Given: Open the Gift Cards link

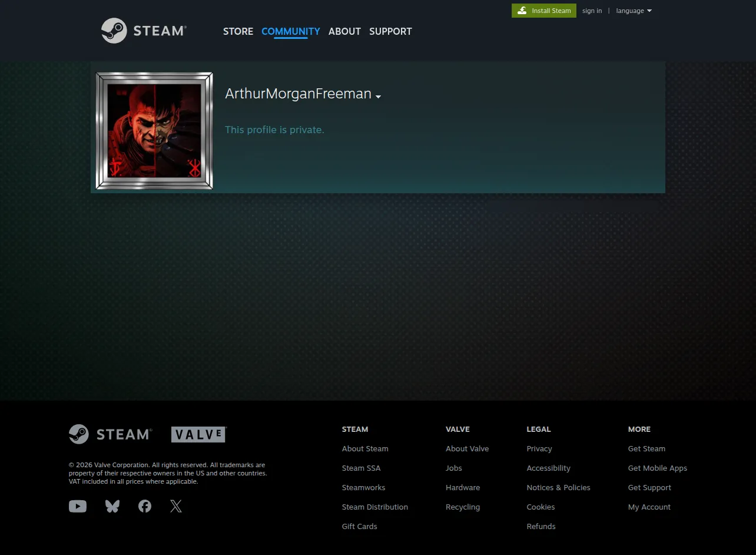Looking at the screenshot, I should click(x=360, y=526).
